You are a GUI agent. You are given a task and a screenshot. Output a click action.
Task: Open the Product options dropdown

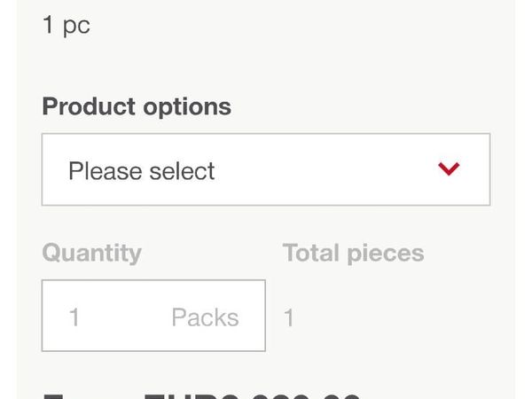(x=266, y=169)
